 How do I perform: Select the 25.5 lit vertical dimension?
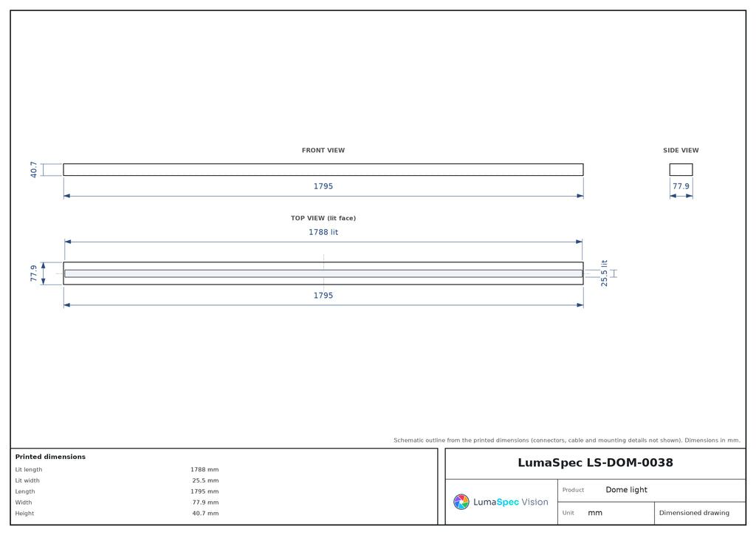pos(604,273)
